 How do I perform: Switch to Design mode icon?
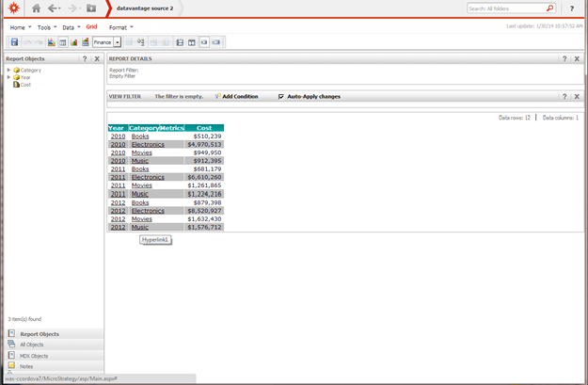52,42
